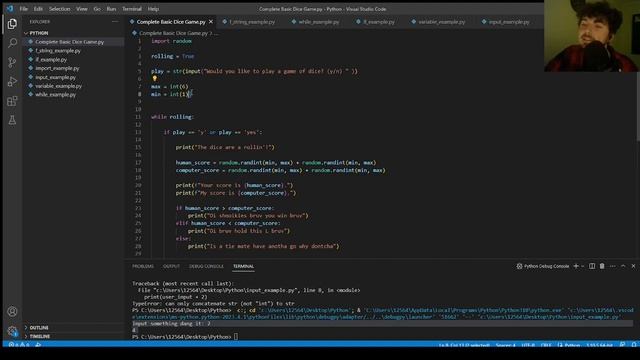The image size is (640, 360).
Task: Open the Testing flask view
Action: click(12, 120)
